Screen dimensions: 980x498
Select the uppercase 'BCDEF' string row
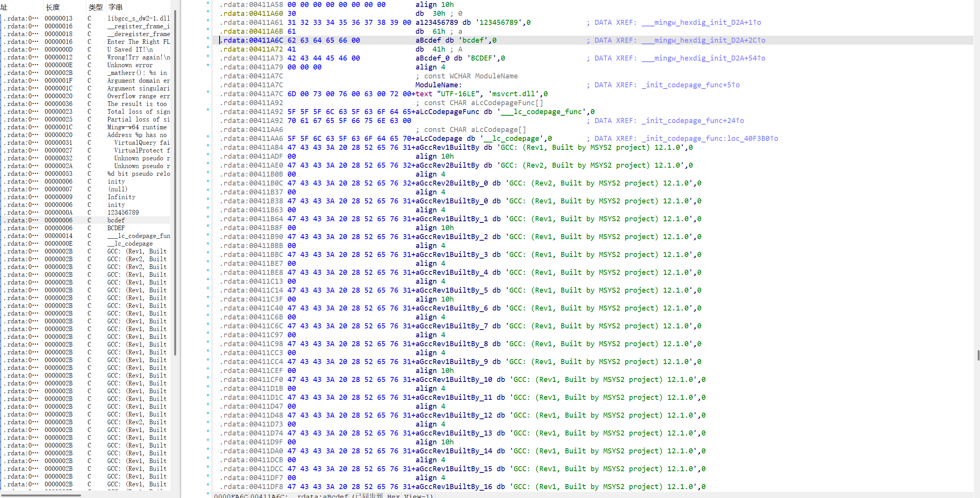pyautogui.click(x=116, y=228)
